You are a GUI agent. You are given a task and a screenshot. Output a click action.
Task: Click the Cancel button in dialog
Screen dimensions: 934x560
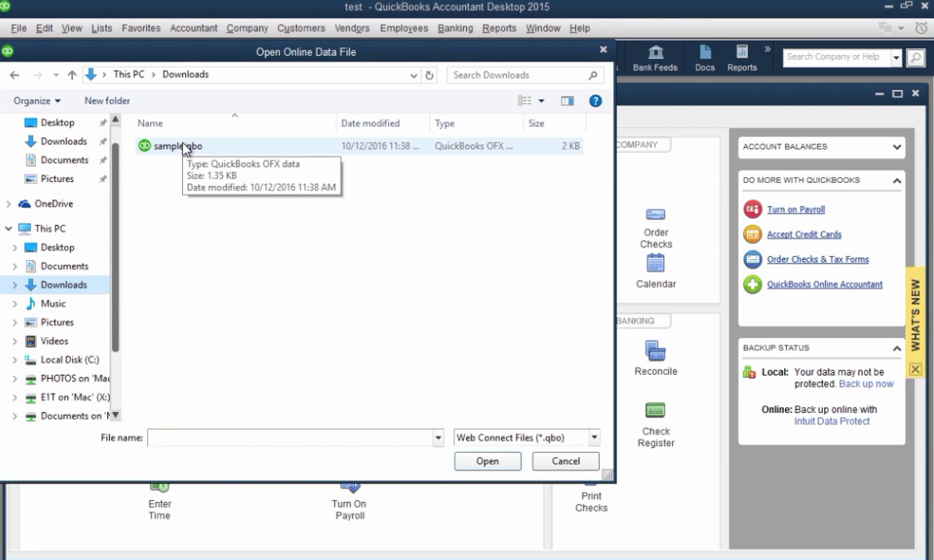[565, 461]
